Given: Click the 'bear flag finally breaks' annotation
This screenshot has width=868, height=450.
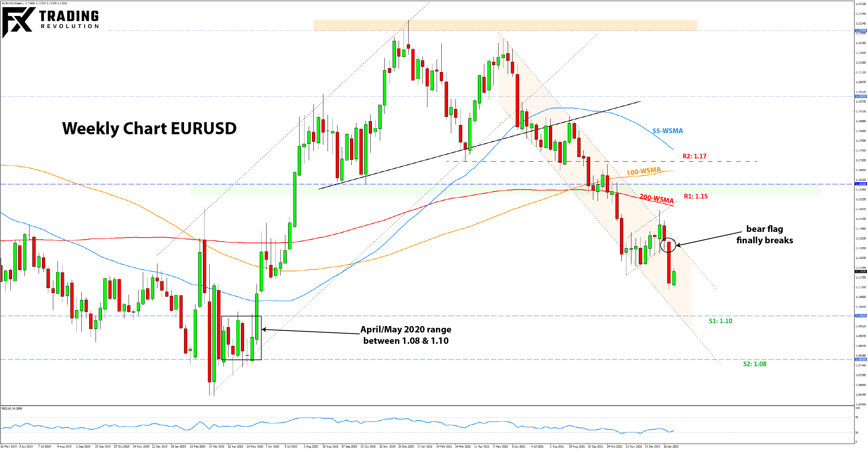Looking at the screenshot, I should [765, 235].
